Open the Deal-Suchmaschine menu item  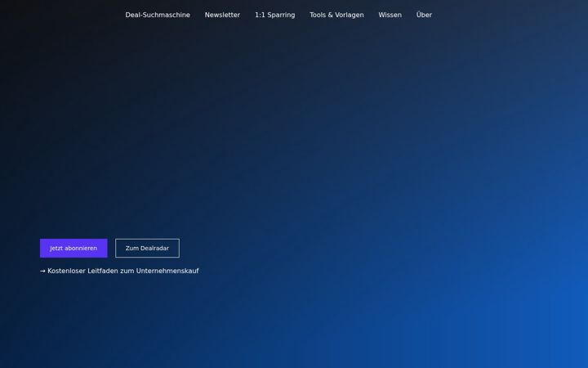(x=158, y=15)
